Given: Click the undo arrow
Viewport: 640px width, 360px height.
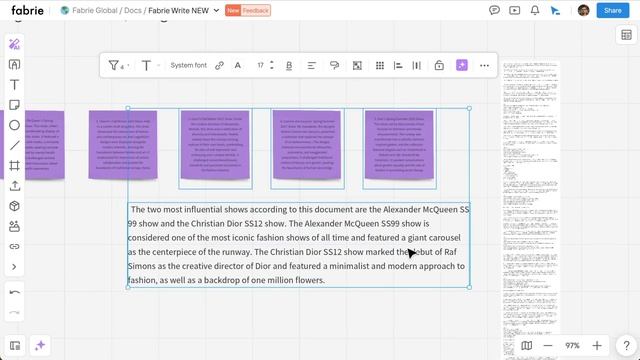Looking at the screenshot, I should click(14, 292).
